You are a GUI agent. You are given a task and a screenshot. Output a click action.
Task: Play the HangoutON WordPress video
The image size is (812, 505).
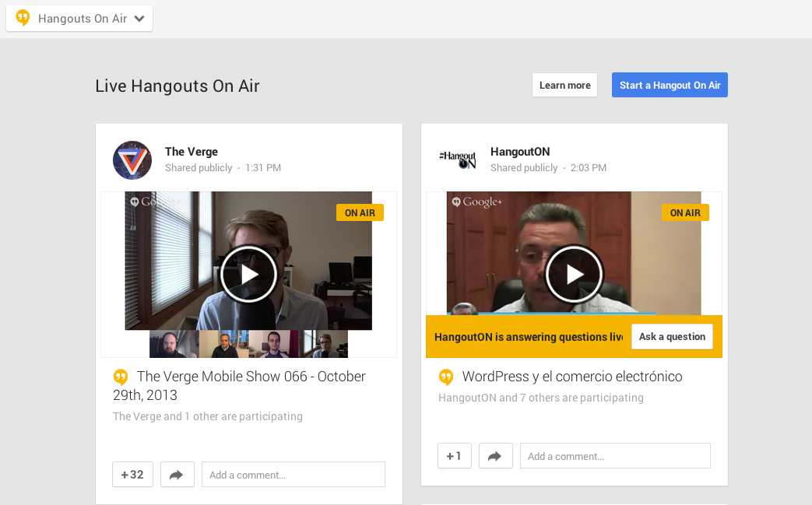[x=574, y=274]
